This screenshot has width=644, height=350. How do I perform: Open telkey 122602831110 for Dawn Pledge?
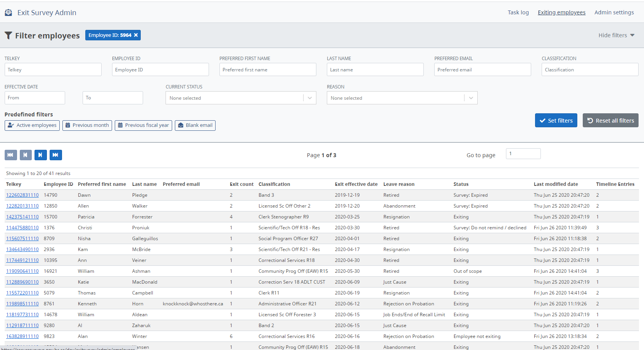[x=22, y=195]
